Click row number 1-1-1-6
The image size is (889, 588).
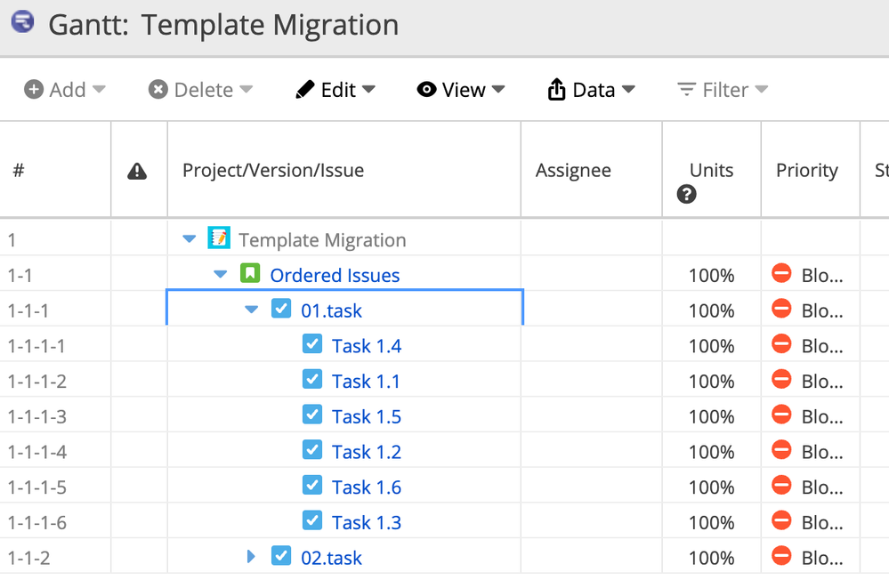point(36,522)
